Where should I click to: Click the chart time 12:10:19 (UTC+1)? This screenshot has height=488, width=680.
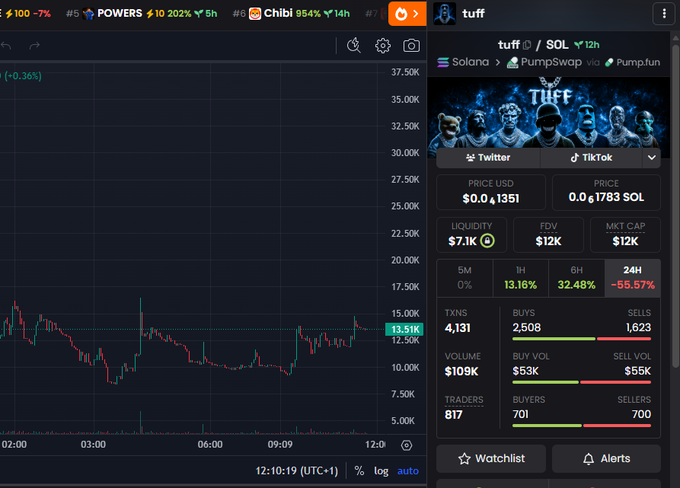297,471
